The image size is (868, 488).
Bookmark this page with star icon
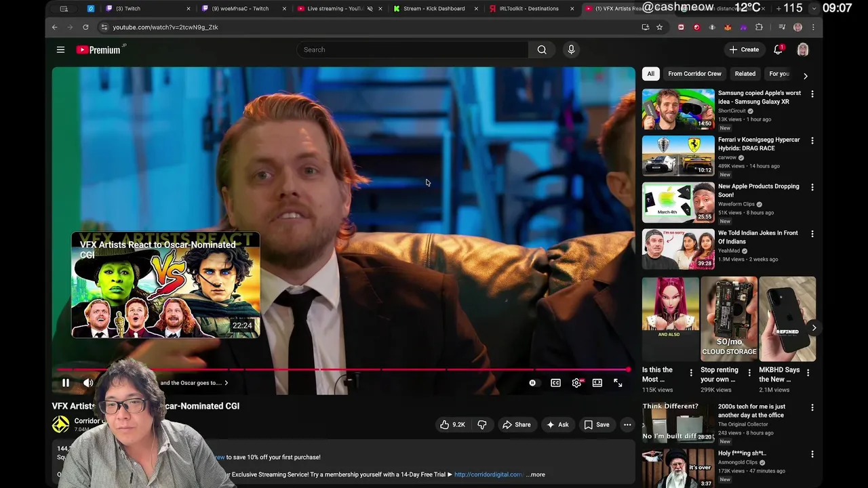[x=659, y=27]
